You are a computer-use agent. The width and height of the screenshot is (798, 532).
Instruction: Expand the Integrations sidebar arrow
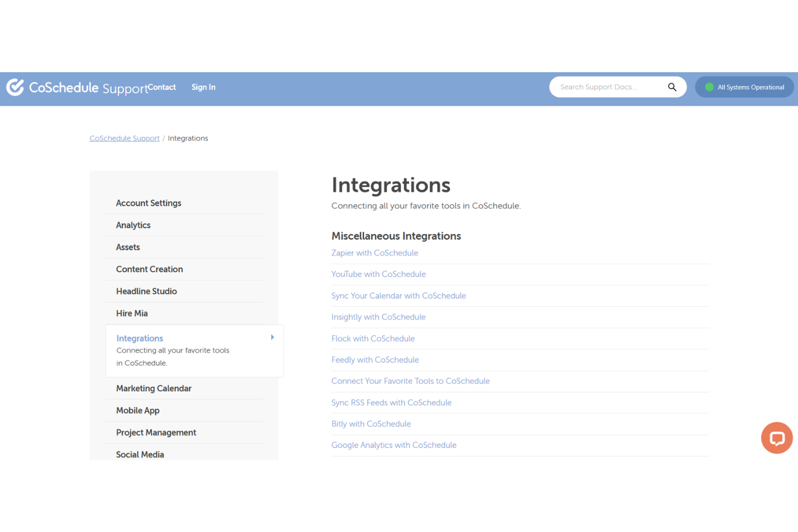(272, 337)
